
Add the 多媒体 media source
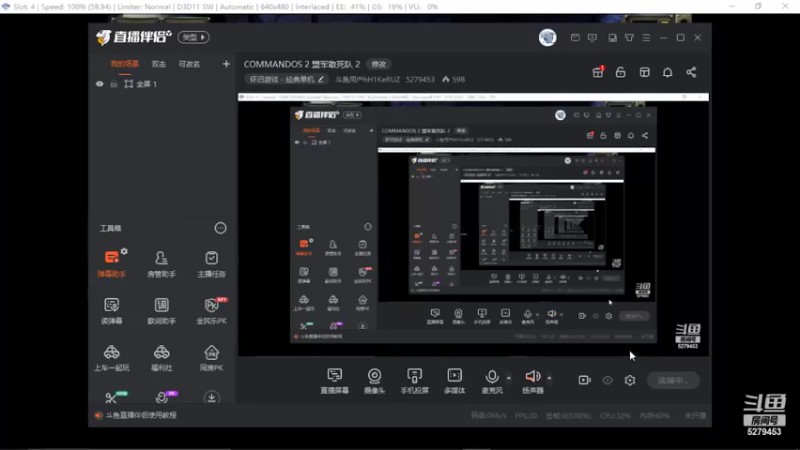pos(455,381)
